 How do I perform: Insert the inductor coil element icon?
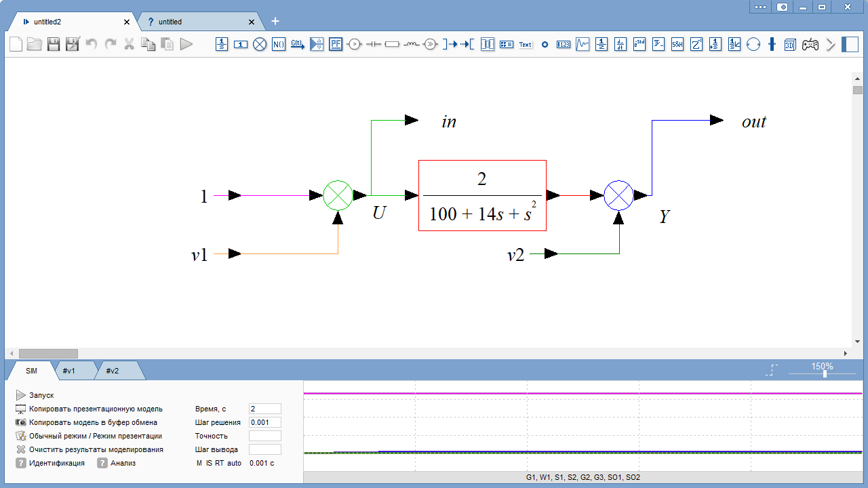tap(412, 45)
